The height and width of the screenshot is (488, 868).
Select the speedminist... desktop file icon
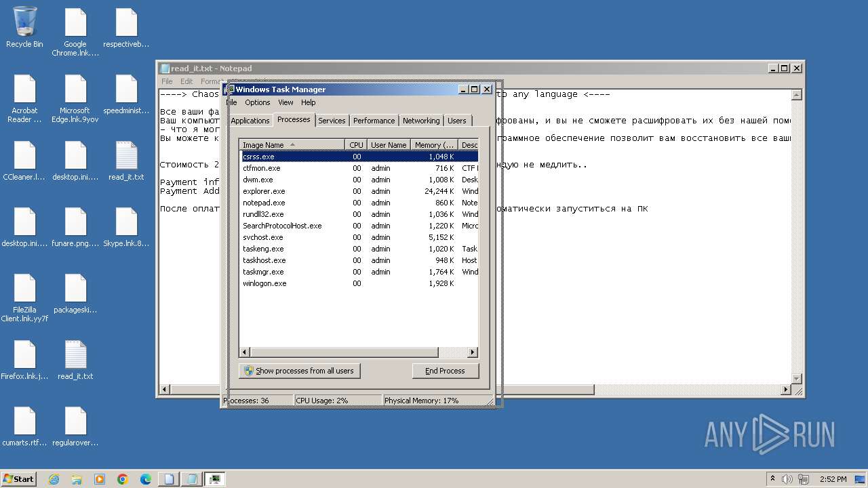126,94
